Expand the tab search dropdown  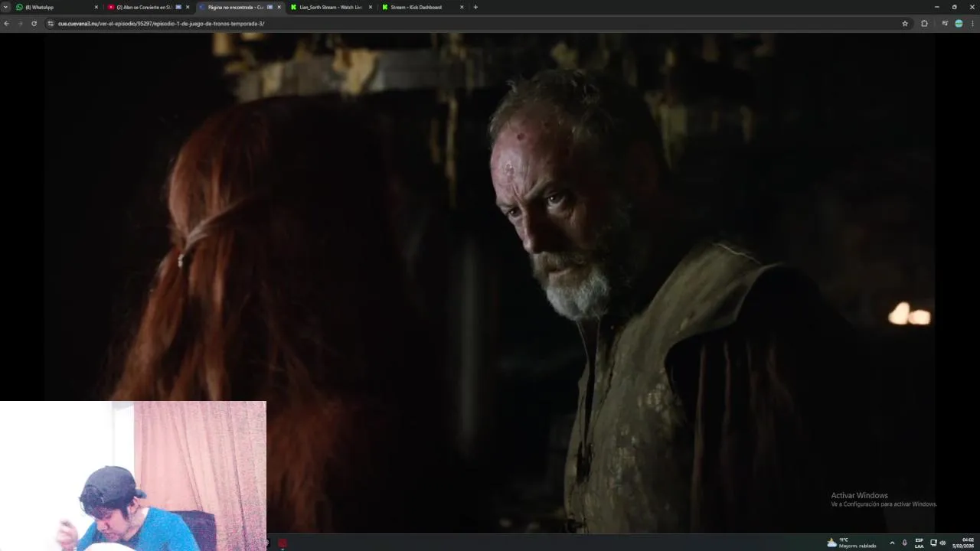(5, 7)
